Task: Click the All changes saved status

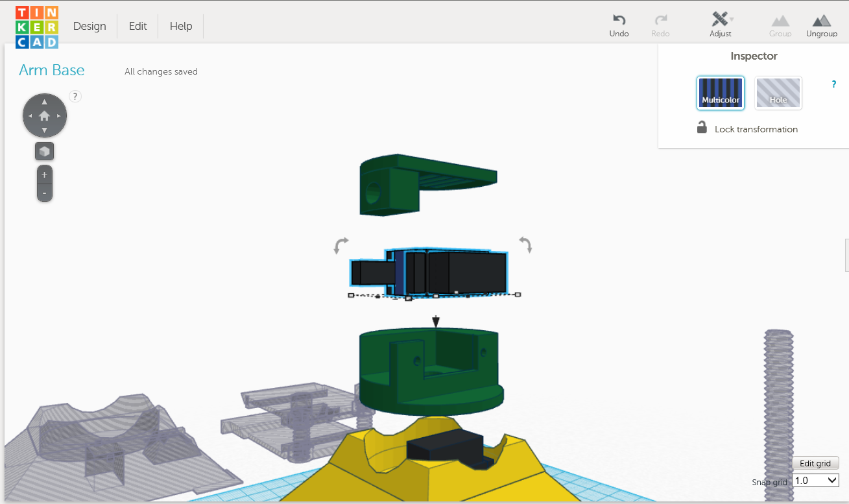Action: 161,72
